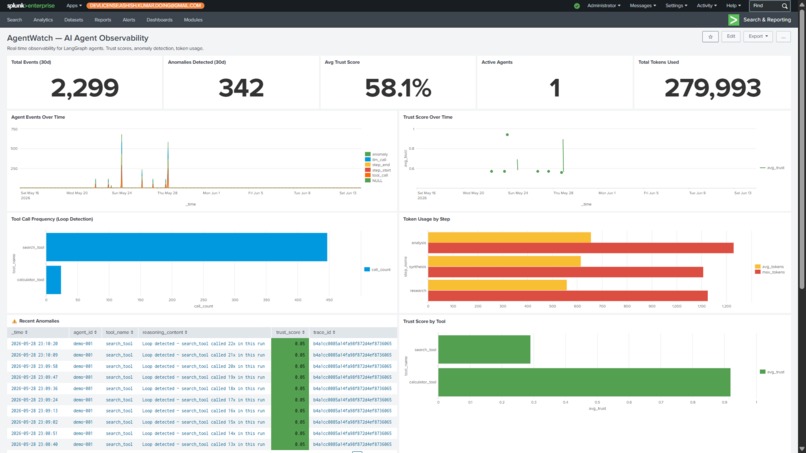This screenshot has height=453, width=806.
Task: Click the red max_tokens bar for analysis
Action: click(x=581, y=248)
